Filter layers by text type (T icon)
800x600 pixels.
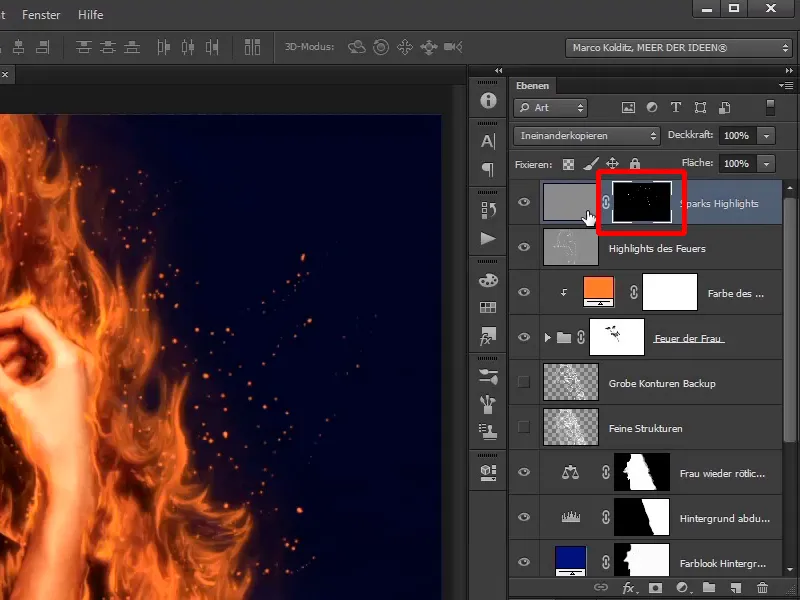tap(676, 108)
